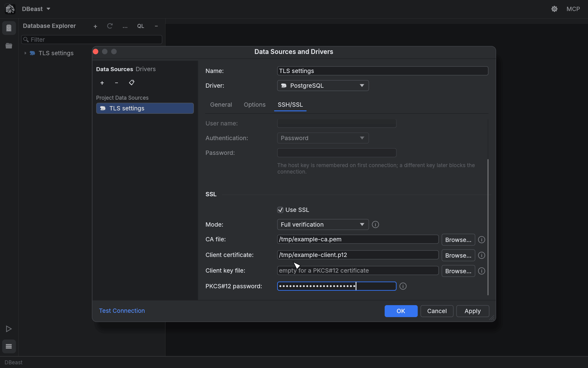The height and width of the screenshot is (368, 588).
Task: Click the Test Connection link
Action: pos(122,311)
